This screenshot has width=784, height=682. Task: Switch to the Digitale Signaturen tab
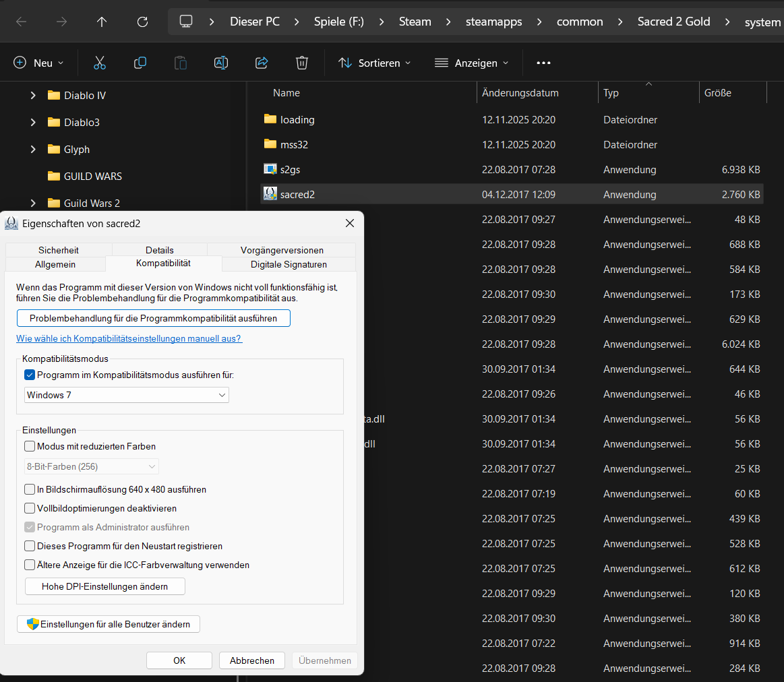tap(289, 264)
